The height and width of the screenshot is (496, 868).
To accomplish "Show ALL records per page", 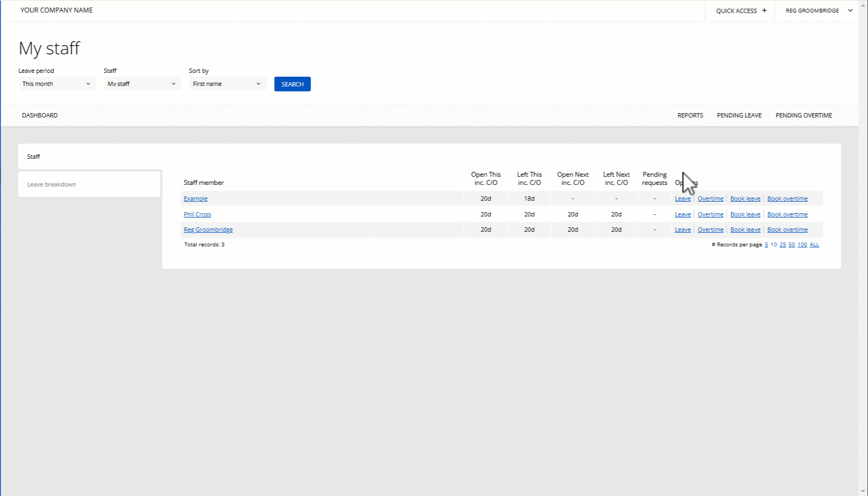I will (x=814, y=245).
